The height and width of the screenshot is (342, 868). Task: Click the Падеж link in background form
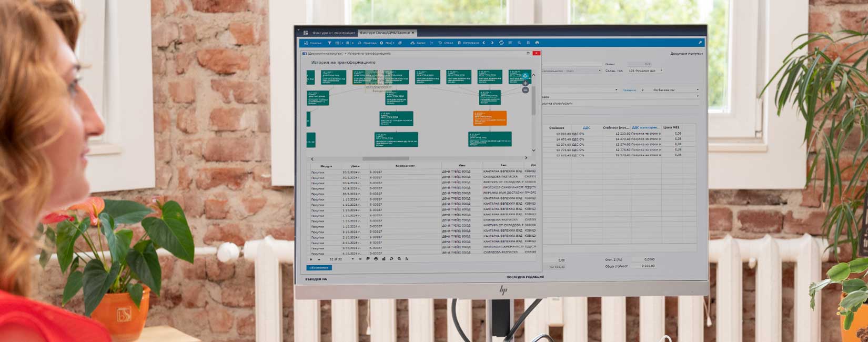point(629,90)
